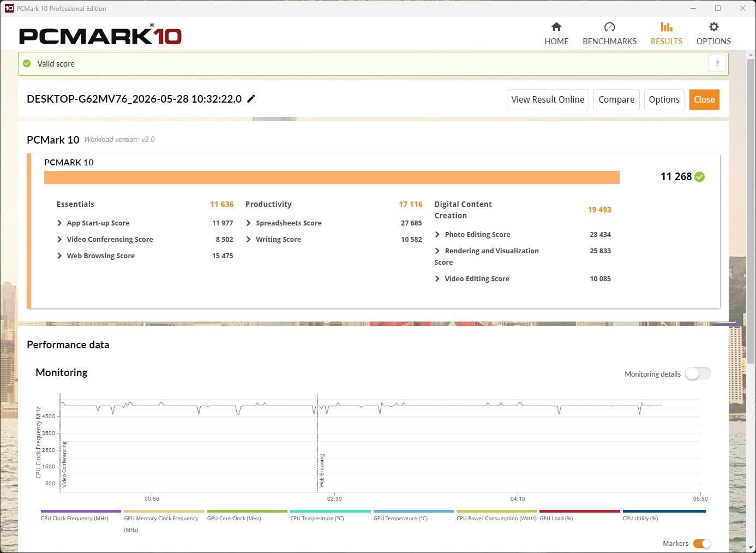The height and width of the screenshot is (553, 756).
Task: Toggle the Monitoring details switch
Action: click(698, 374)
